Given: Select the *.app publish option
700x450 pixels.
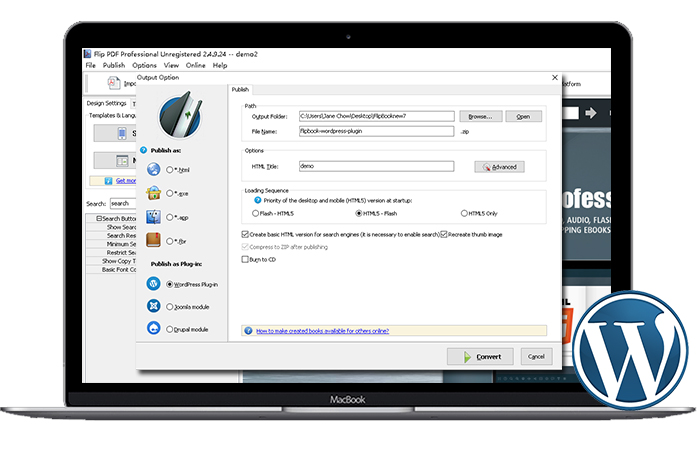Looking at the screenshot, I should click(170, 217).
